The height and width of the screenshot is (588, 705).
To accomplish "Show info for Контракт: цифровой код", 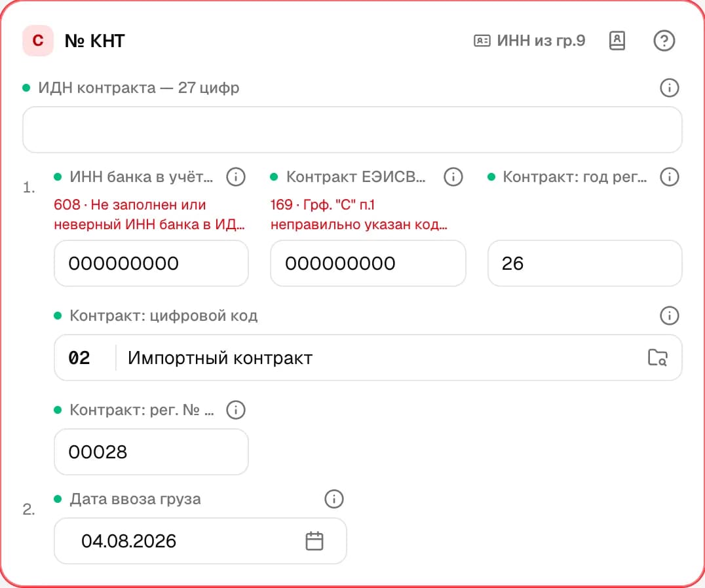I will (x=670, y=316).
